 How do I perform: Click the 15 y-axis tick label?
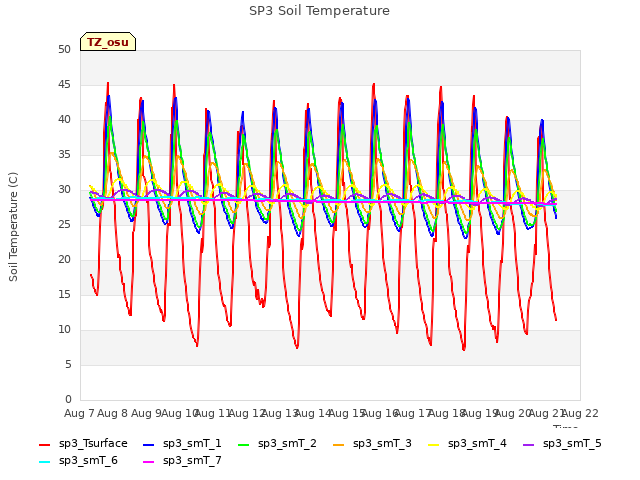[x=64, y=294]
